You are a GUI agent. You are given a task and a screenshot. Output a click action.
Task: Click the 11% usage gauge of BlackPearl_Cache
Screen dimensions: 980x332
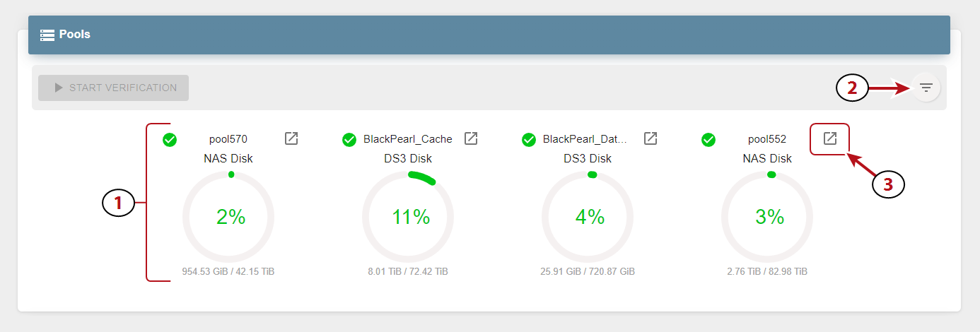408,217
